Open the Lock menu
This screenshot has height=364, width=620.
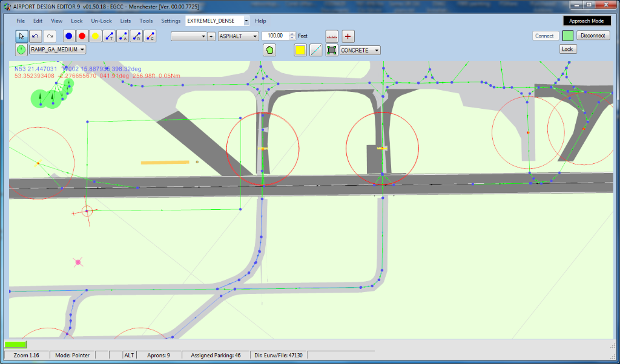77,21
